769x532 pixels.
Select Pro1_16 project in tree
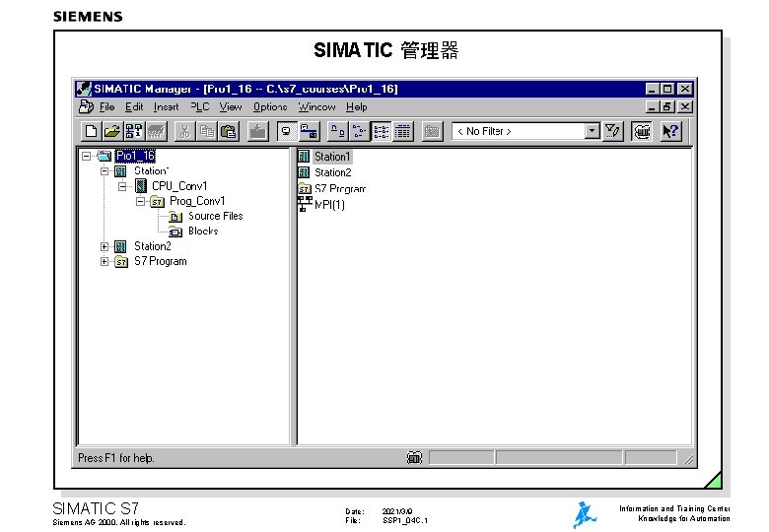pyautogui.click(x=135, y=156)
